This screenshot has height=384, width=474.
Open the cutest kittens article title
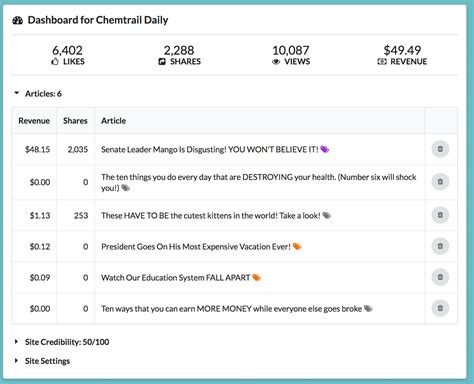(211, 216)
